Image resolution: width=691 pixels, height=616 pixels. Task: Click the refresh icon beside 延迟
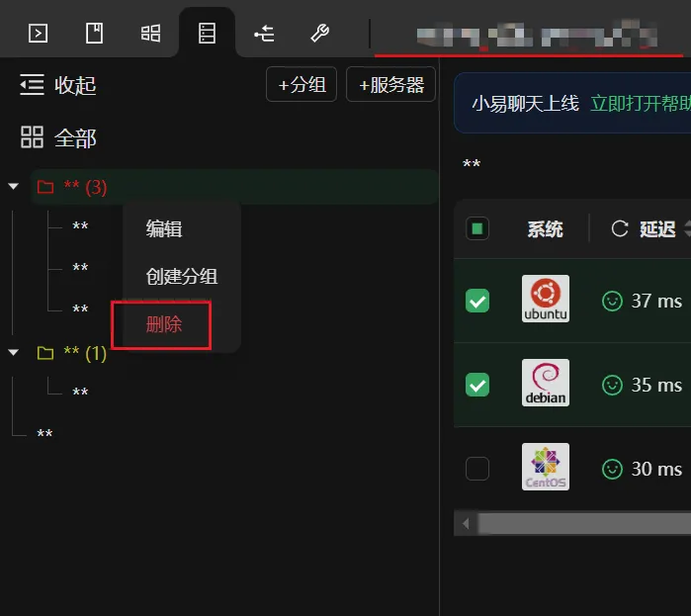pos(620,228)
